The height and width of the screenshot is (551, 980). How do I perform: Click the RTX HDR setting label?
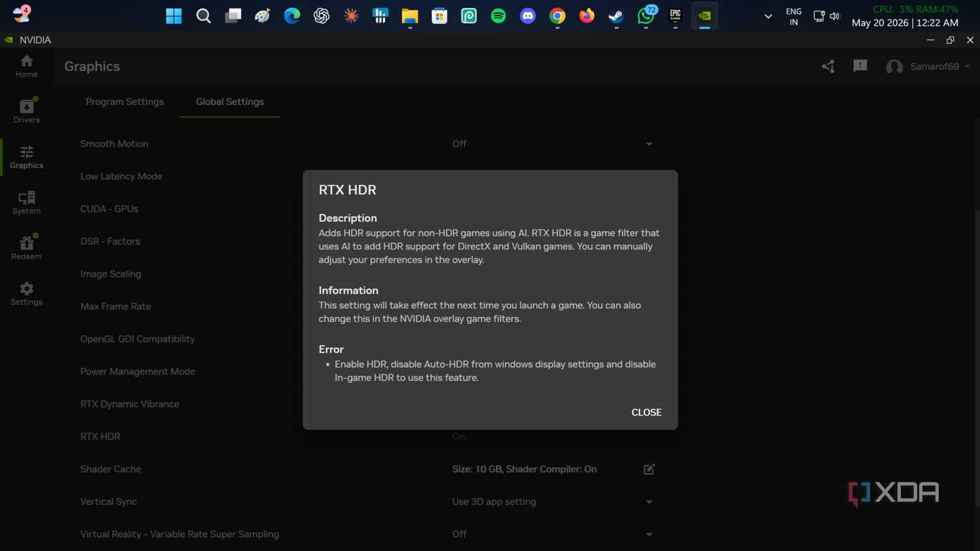coord(100,437)
